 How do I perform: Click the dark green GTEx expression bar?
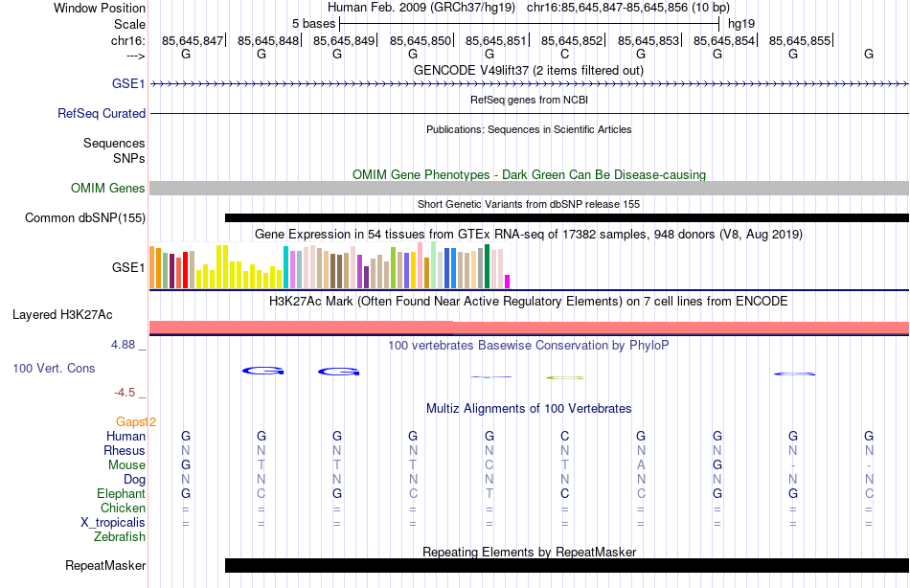pyautogui.click(x=487, y=266)
